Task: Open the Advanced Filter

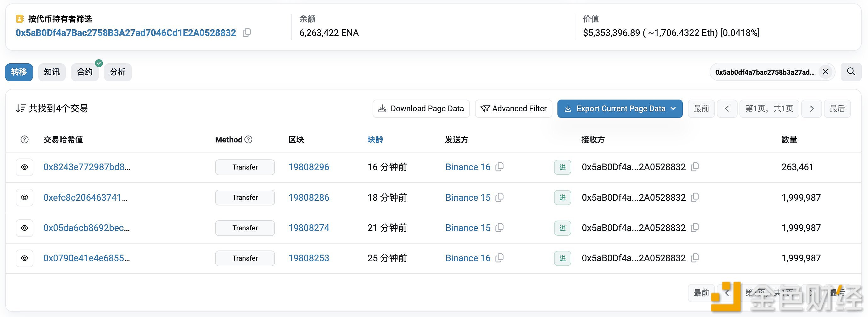Action: point(513,108)
